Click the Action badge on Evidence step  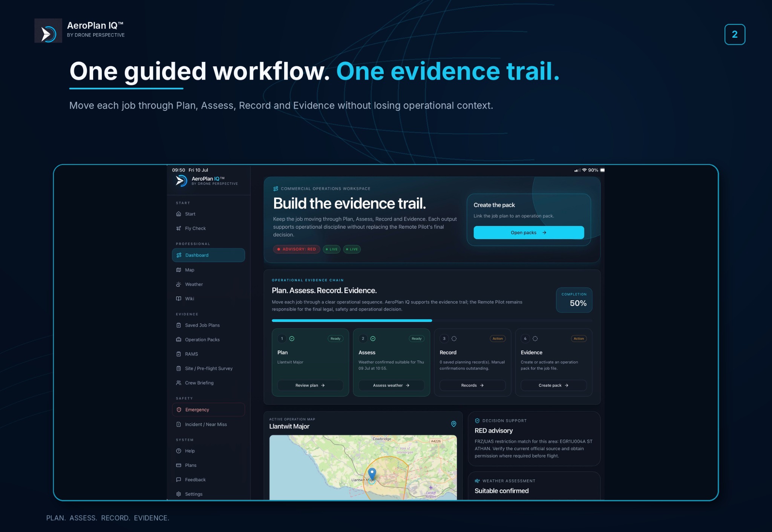click(579, 338)
